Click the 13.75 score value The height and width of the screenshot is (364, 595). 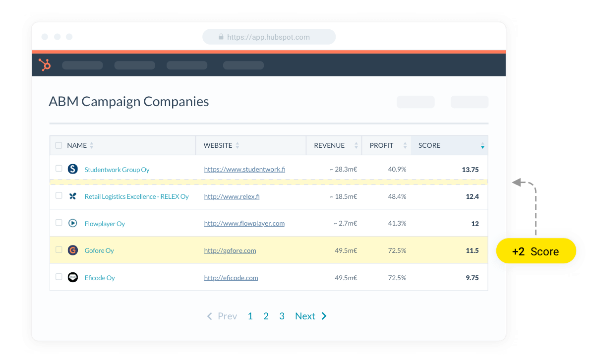pyautogui.click(x=470, y=170)
